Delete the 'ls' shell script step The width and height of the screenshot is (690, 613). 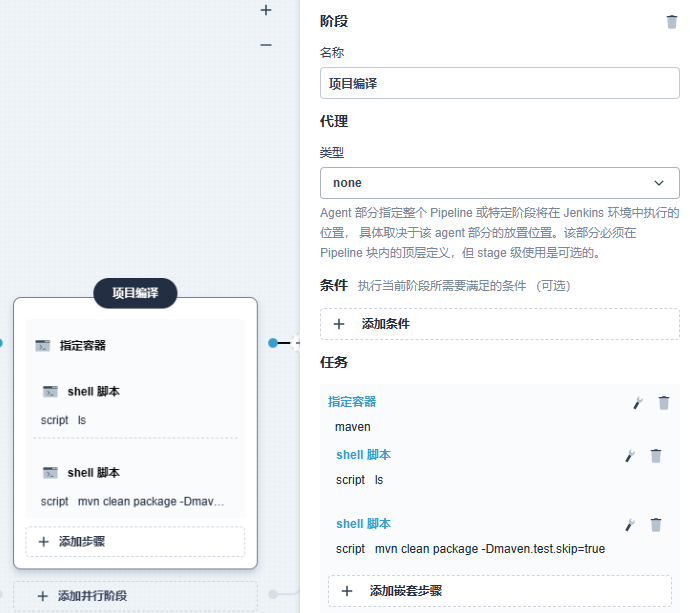pos(656,456)
